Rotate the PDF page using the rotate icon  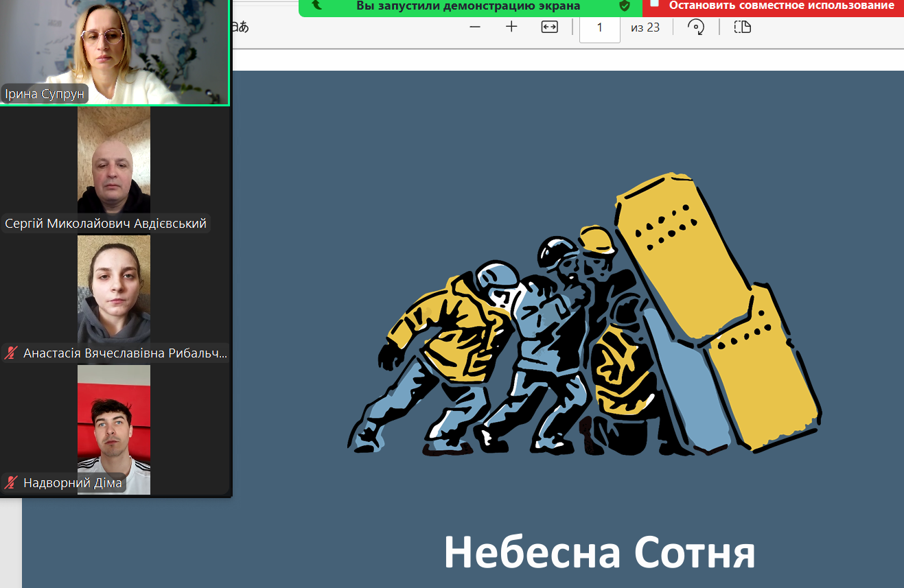(x=696, y=27)
